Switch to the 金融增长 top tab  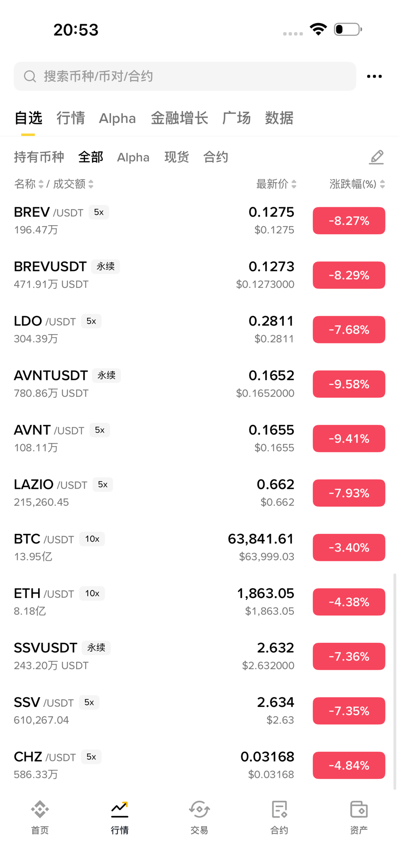point(179,118)
